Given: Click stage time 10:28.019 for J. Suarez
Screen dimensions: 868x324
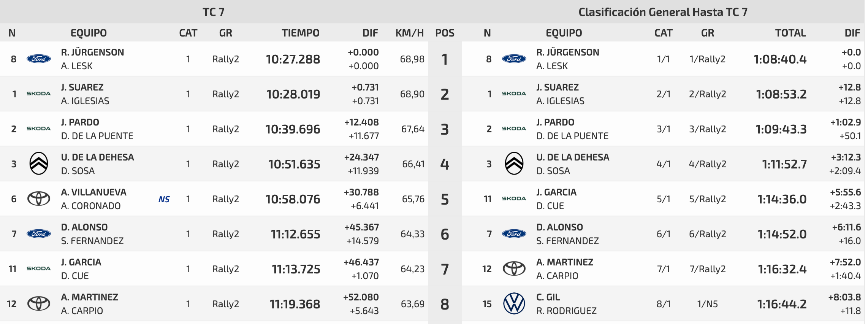Looking at the screenshot, I should (x=293, y=94).
